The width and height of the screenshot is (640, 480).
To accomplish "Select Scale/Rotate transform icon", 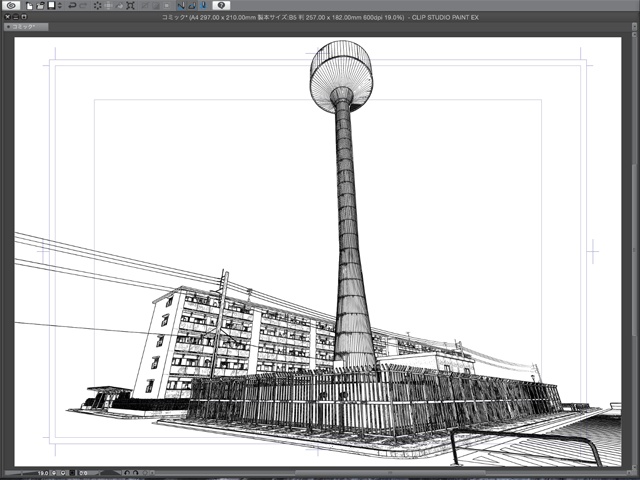I will point(130,6).
